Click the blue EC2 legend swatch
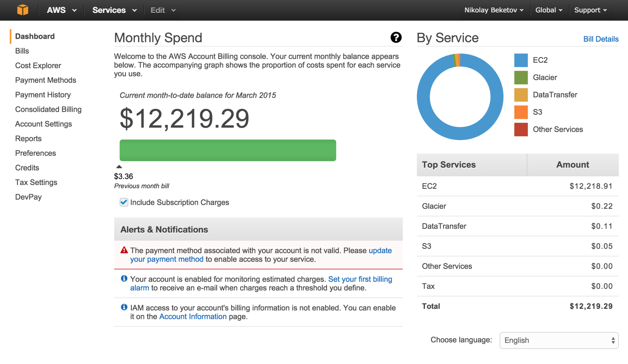The width and height of the screenshot is (628, 364). point(521,60)
